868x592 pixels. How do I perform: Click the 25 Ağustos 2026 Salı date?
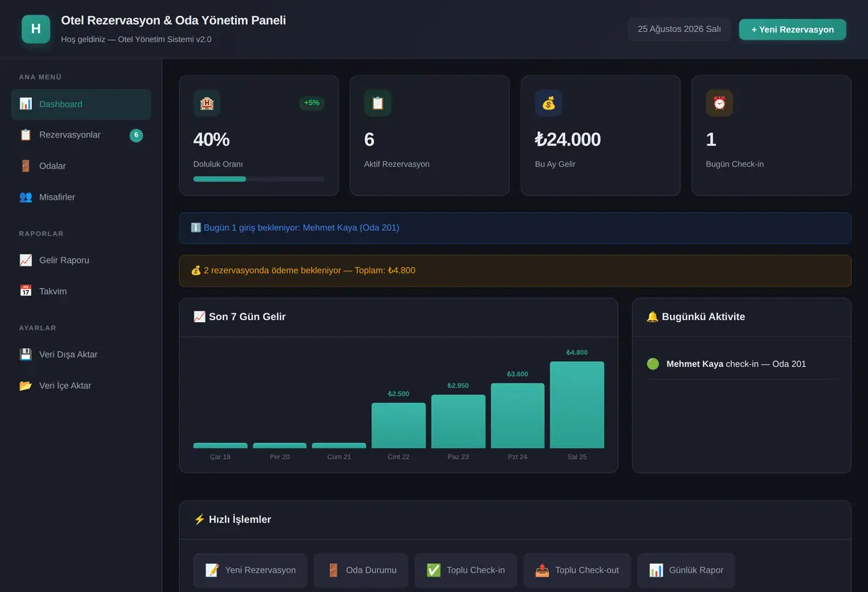click(x=679, y=30)
